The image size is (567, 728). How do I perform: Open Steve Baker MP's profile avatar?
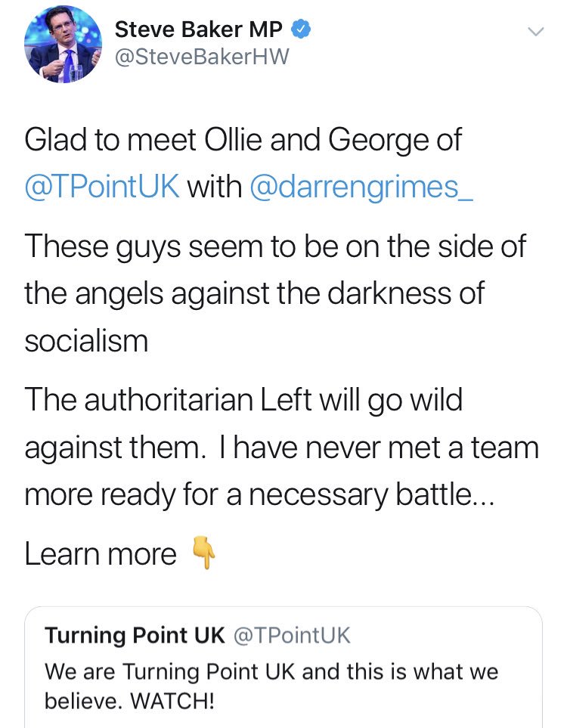tap(63, 45)
